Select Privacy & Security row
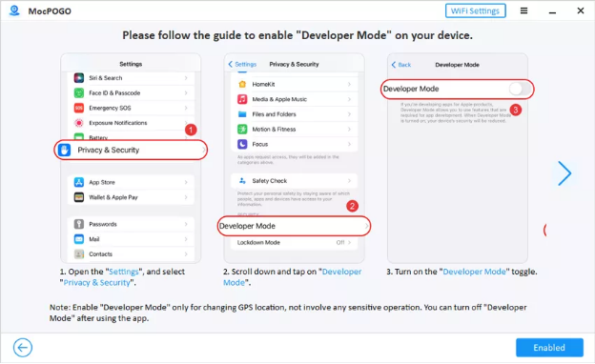Viewport: 595px width, 364px height. click(131, 150)
